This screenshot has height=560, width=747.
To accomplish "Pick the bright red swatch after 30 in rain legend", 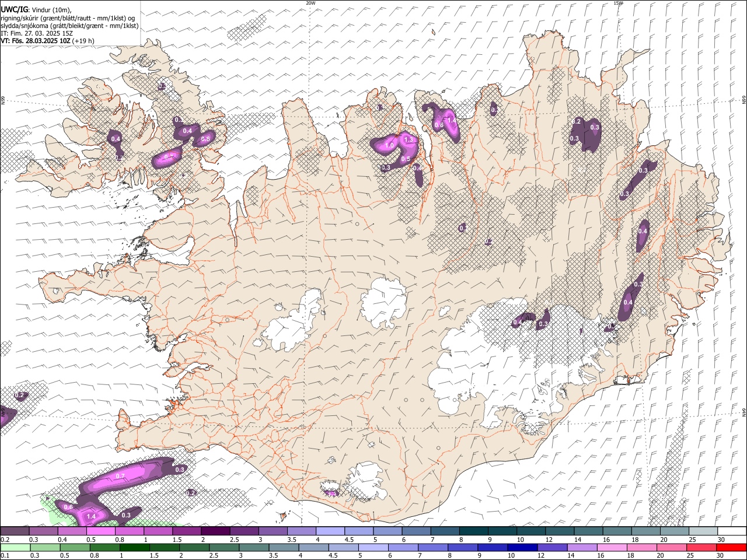I will click(x=731, y=547).
